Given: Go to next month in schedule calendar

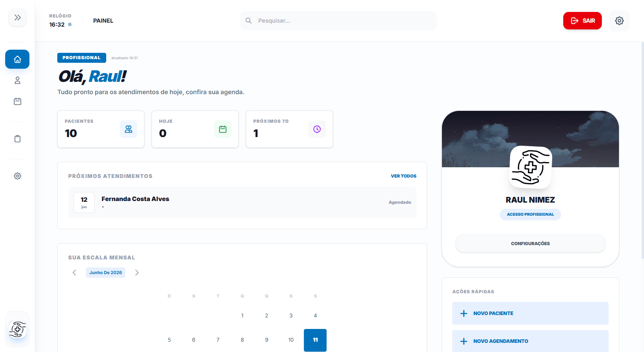Looking at the screenshot, I should [137, 273].
